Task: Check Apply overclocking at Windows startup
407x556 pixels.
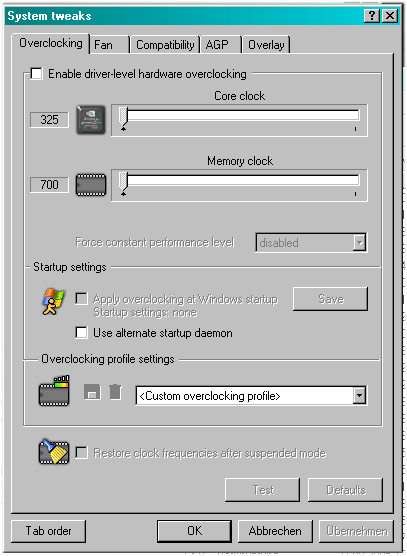Action: tap(82, 299)
